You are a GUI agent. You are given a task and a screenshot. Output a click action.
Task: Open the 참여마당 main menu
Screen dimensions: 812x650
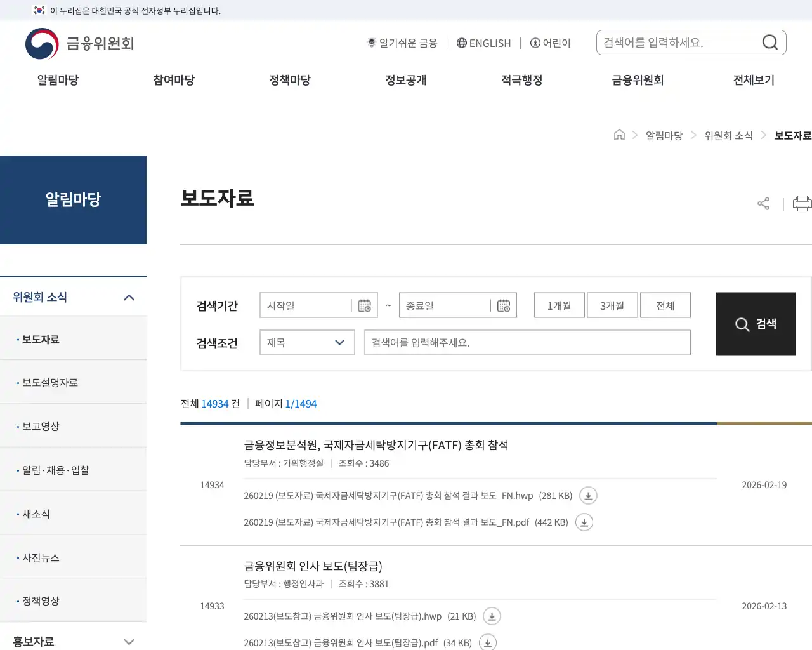point(174,80)
